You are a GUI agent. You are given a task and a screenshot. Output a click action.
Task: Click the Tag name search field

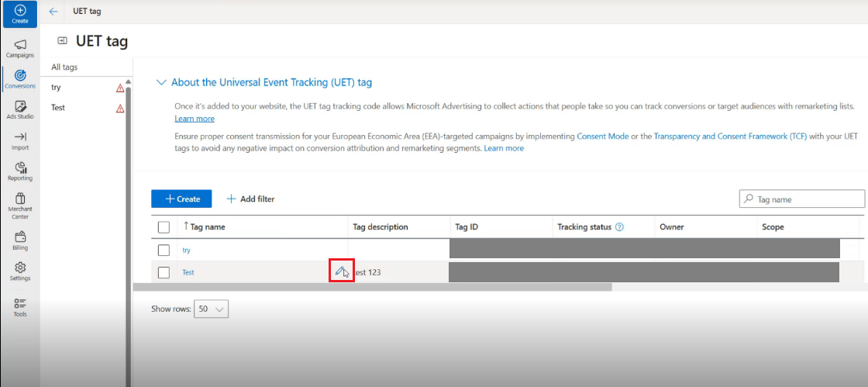[802, 199]
